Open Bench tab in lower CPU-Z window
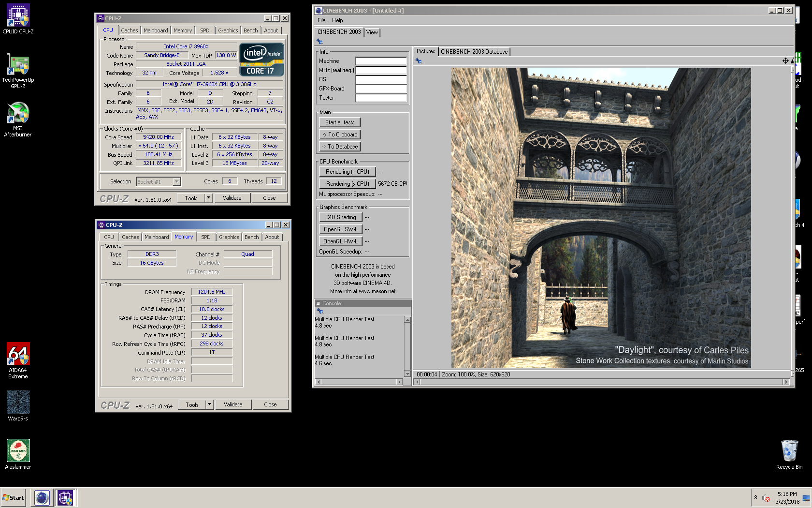 tap(252, 237)
